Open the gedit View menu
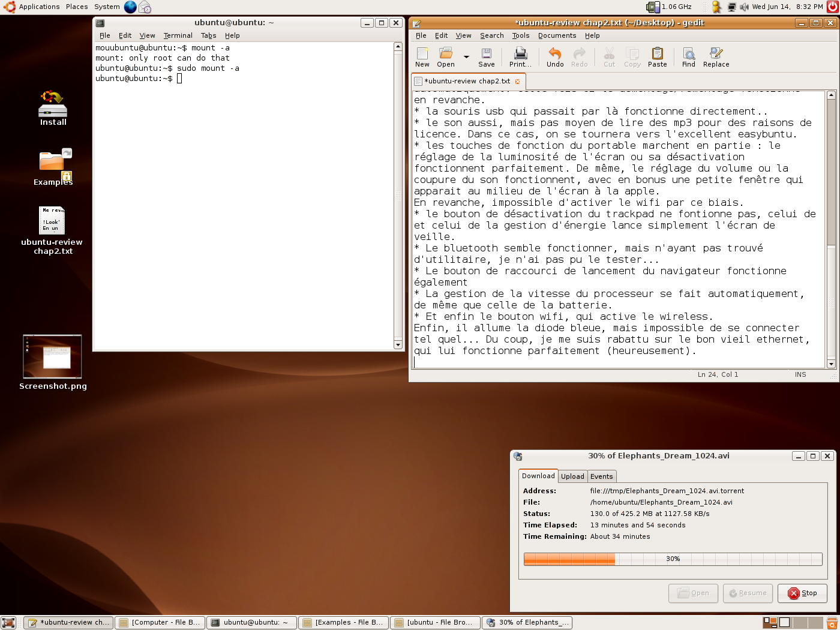The height and width of the screenshot is (630, 840). tap(463, 35)
